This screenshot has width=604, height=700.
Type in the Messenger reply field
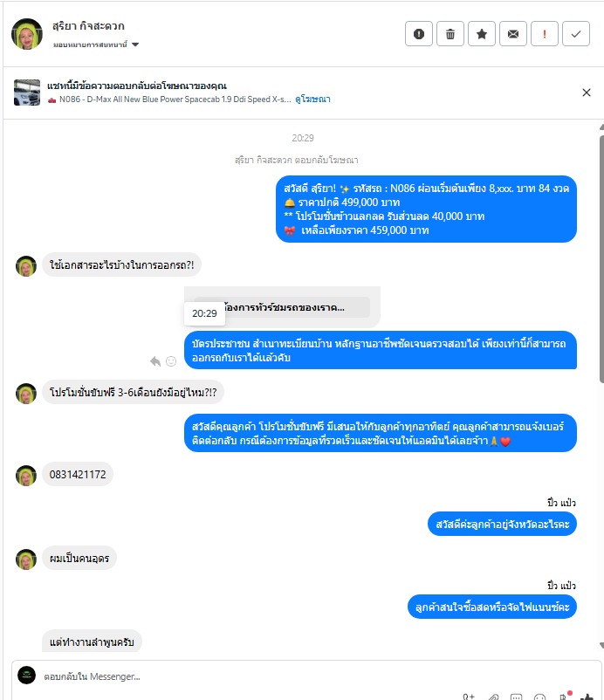[244, 676]
